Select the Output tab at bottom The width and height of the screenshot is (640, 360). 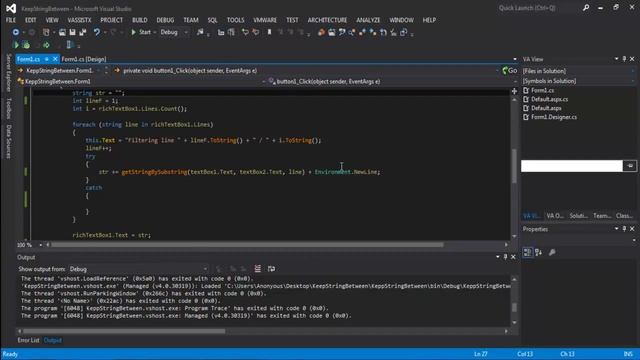click(52, 340)
